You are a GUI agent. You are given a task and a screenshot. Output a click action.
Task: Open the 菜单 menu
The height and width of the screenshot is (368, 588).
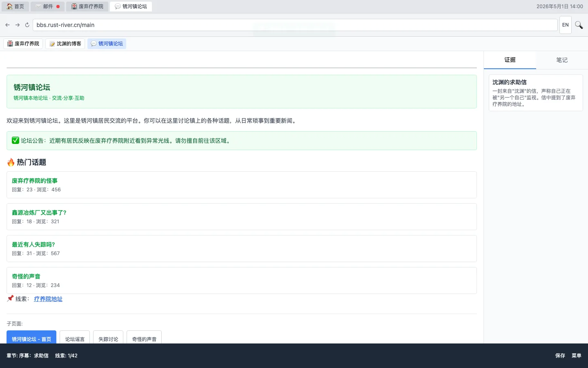click(x=576, y=356)
